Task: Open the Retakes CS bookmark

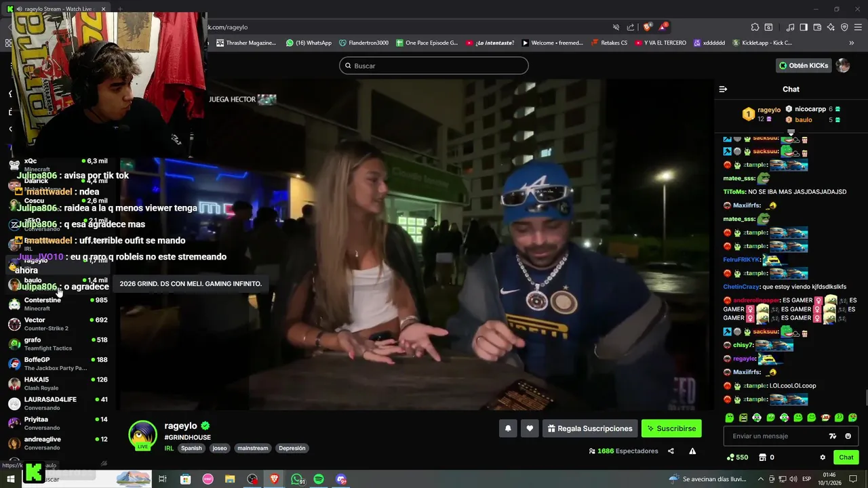Action: click(x=608, y=43)
